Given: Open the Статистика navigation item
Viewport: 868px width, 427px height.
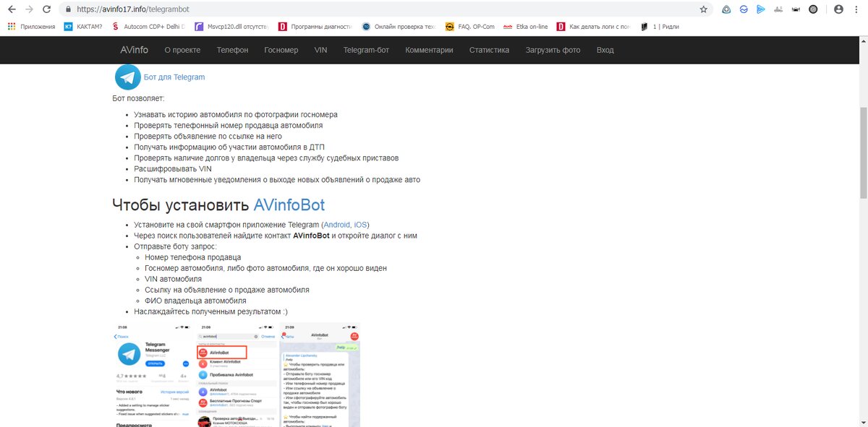Looking at the screenshot, I should pyautogui.click(x=489, y=50).
